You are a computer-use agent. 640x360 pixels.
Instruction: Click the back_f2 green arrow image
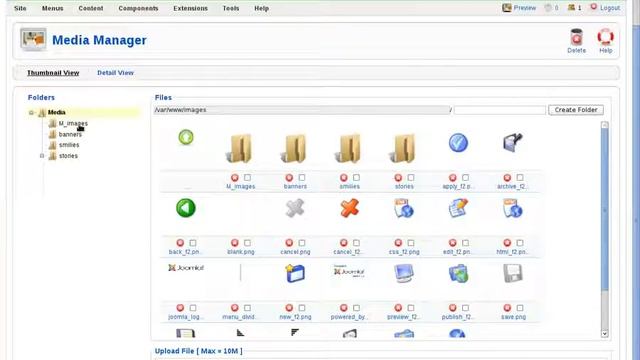tap(186, 208)
